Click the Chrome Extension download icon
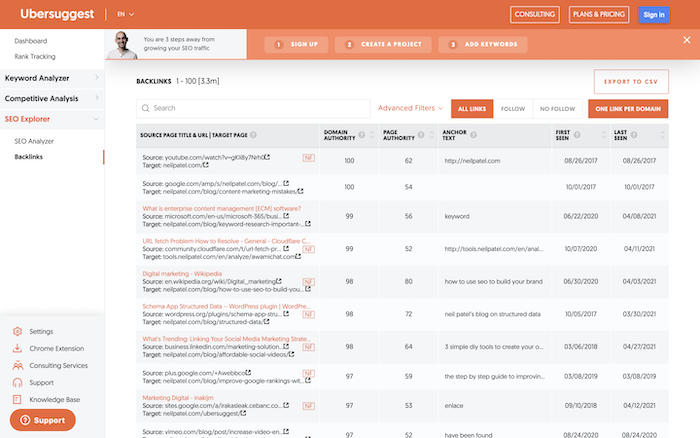 point(17,348)
